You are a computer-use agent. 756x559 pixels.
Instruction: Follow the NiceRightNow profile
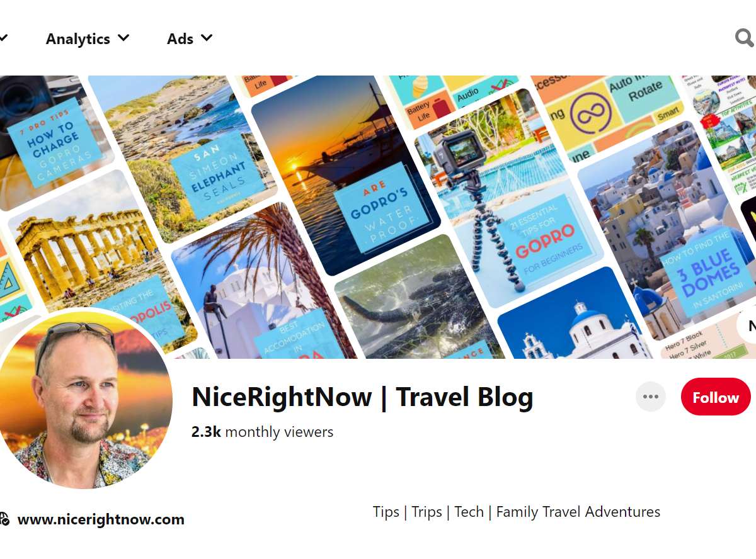click(716, 397)
